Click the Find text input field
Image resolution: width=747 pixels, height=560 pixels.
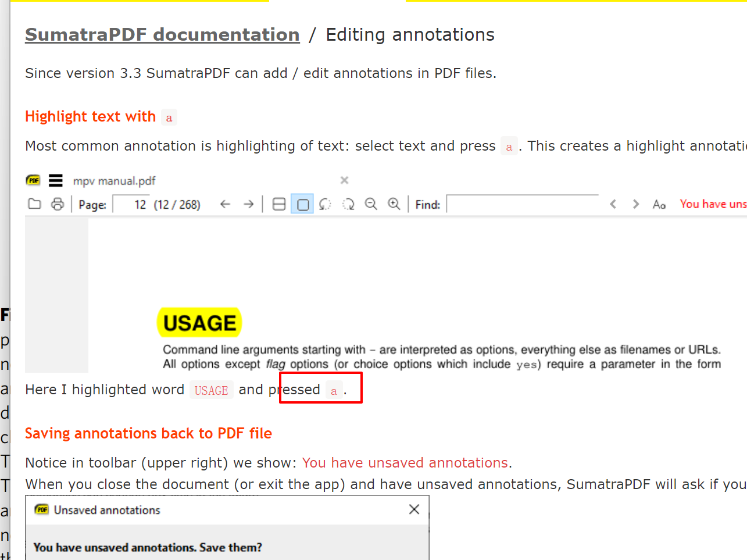(523, 204)
